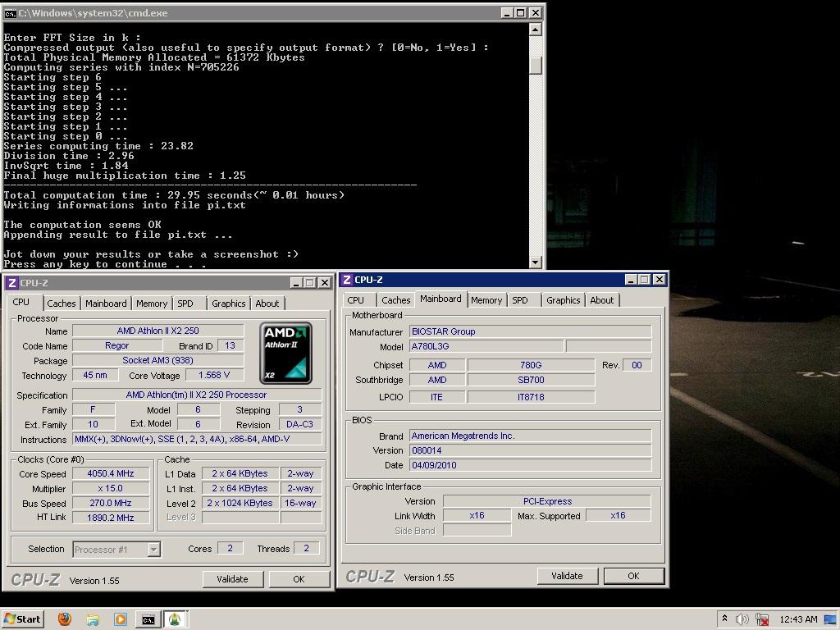This screenshot has width=840, height=630.
Task: Click the left CPU-Z title icon
Action: [11, 283]
